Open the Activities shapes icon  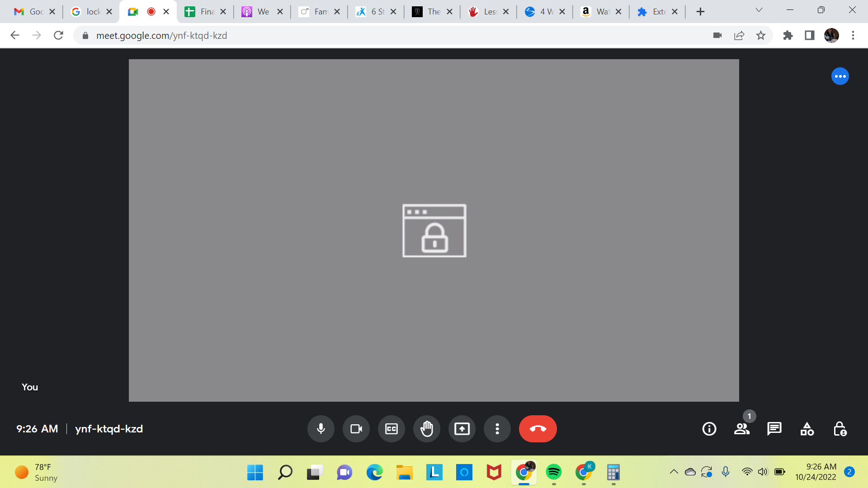click(807, 429)
